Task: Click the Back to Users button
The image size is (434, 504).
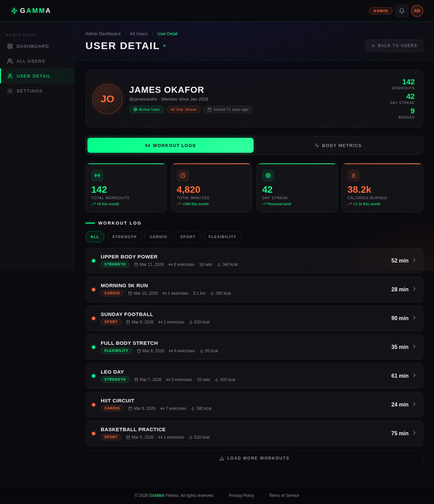Action: [x=394, y=45]
